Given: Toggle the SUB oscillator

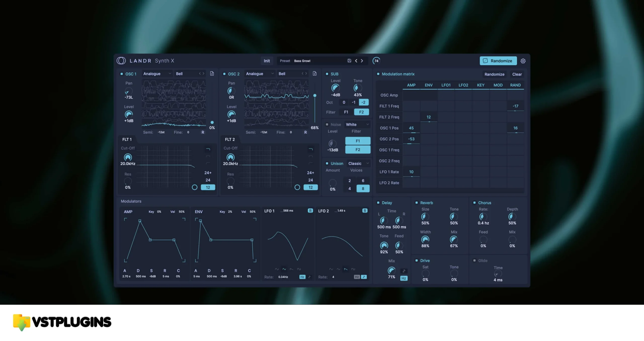Looking at the screenshot, I should [327, 74].
